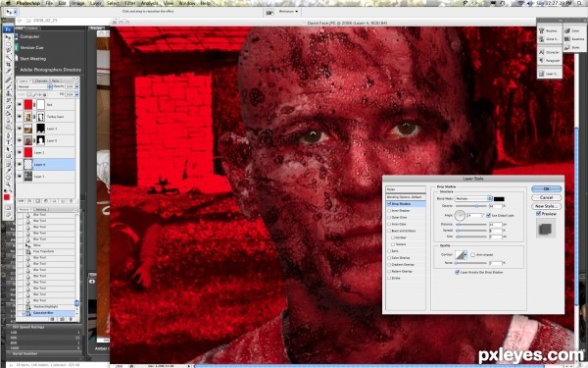Select the Type tool
This screenshot has height=368, width=588.
coord(8,142)
